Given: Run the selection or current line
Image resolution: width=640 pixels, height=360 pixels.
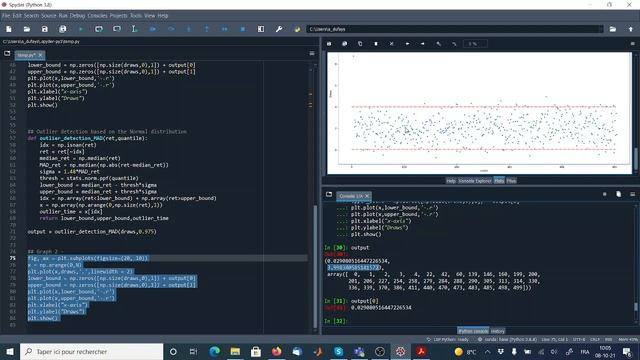Looking at the screenshot, I should coord(134,29).
